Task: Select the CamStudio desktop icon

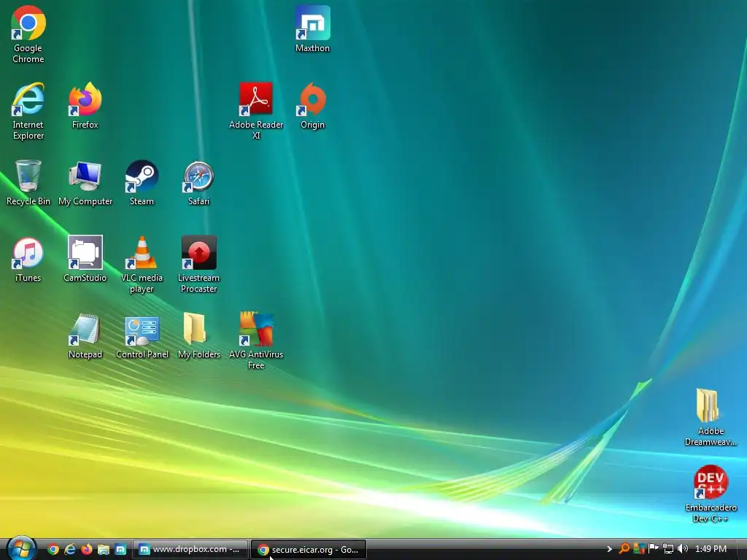Action: 85,259
